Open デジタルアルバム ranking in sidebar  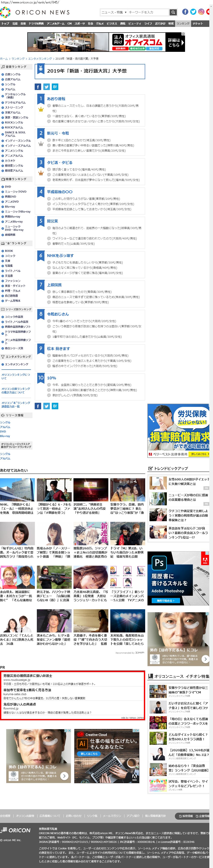pos(15,102)
